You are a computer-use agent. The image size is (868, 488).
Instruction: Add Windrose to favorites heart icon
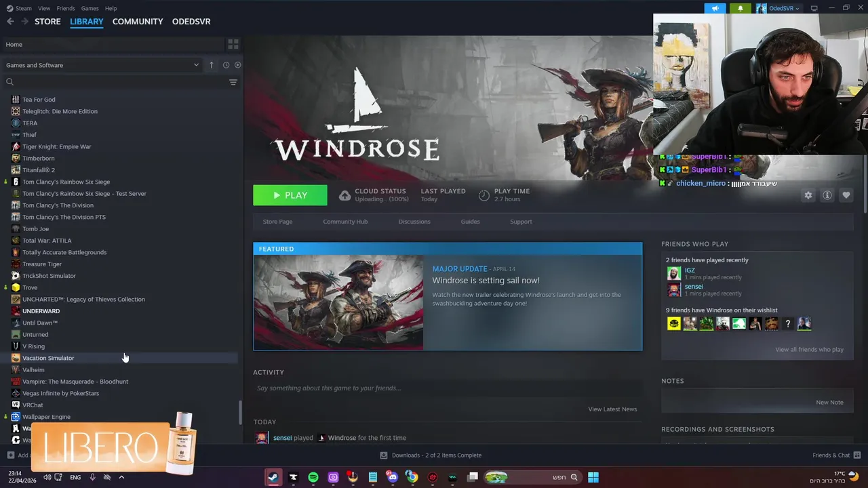tap(846, 195)
